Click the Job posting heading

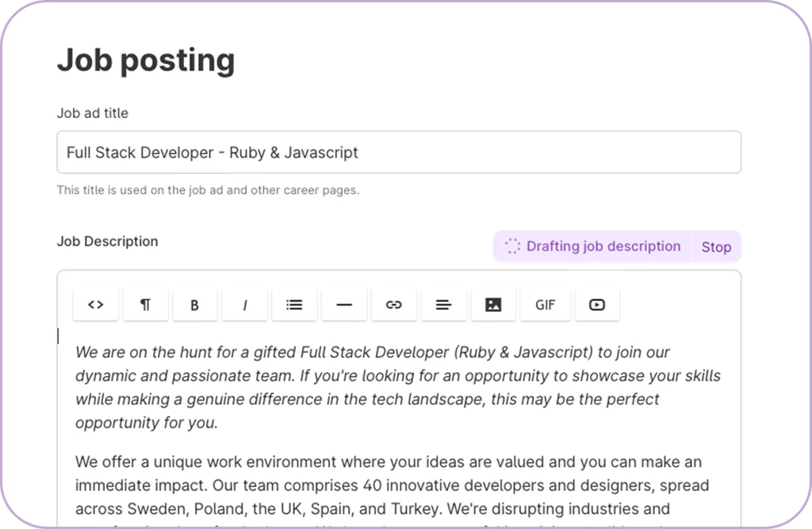coord(146,60)
